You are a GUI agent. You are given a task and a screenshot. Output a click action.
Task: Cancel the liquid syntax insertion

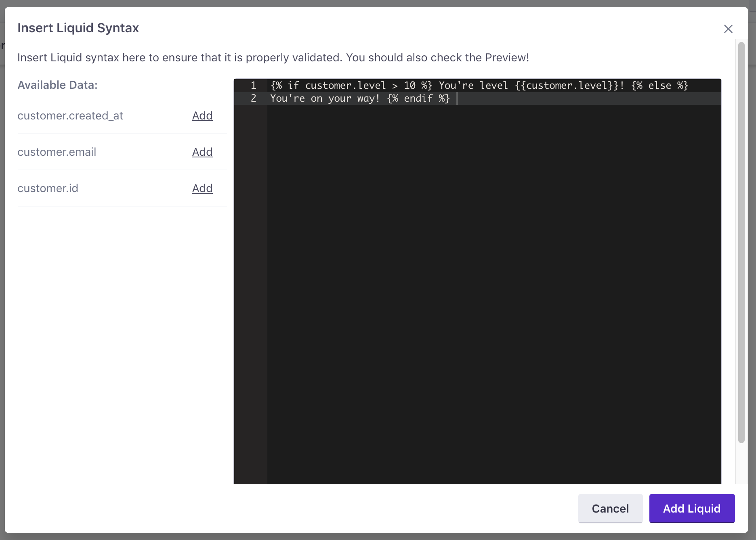pos(610,509)
